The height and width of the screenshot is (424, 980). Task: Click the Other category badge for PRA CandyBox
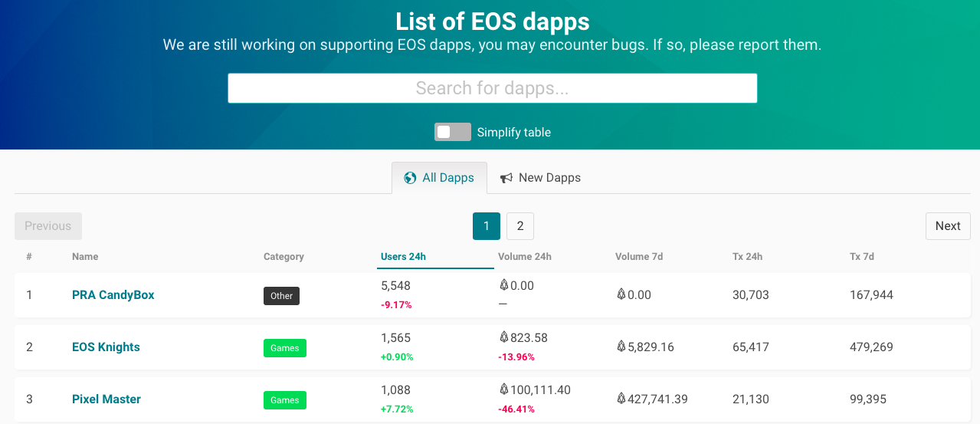tap(281, 296)
